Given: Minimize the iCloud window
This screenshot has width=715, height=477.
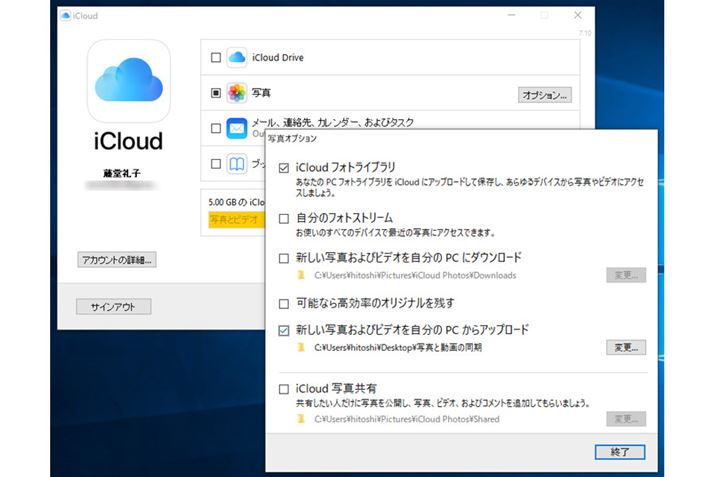Looking at the screenshot, I should pyautogui.click(x=512, y=15).
